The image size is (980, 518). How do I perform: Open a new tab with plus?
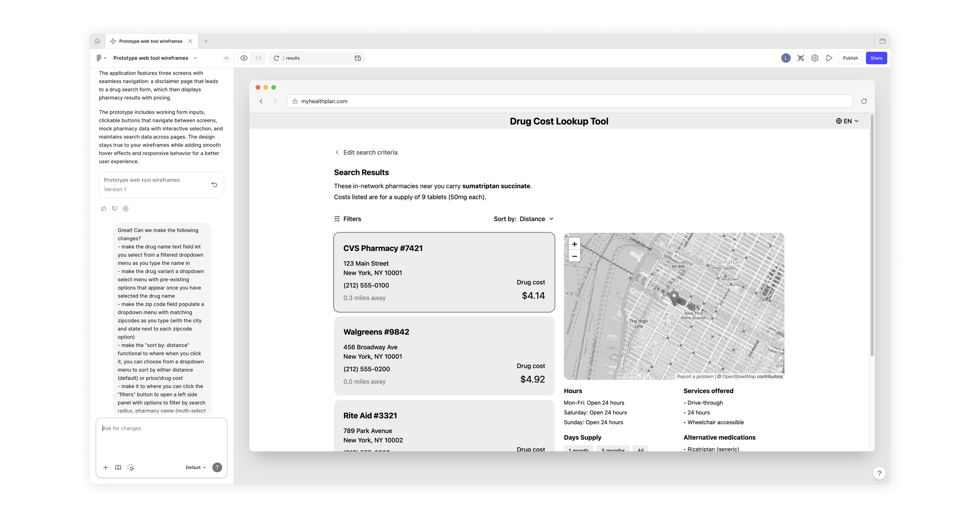point(206,41)
